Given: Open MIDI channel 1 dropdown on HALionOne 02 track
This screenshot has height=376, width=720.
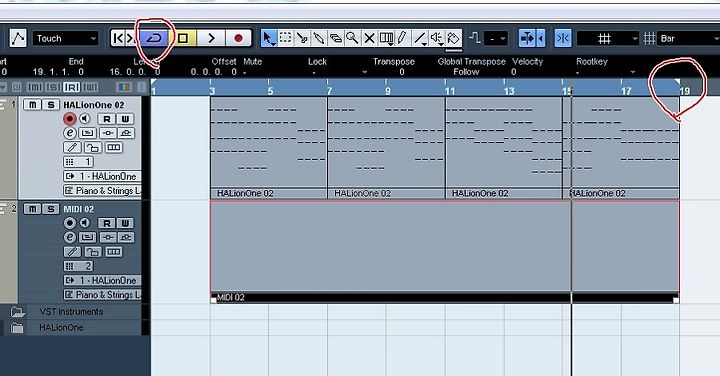Looking at the screenshot, I should pyautogui.click(x=79, y=162).
